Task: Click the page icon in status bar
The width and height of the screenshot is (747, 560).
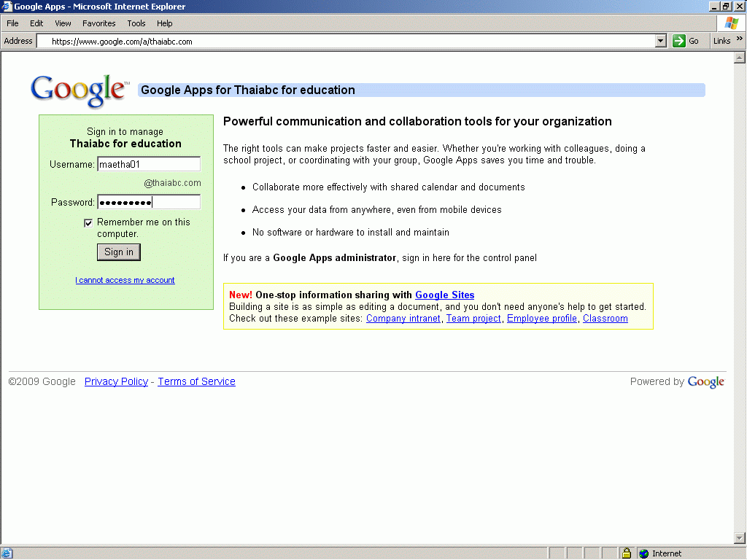Action: [x=7, y=553]
